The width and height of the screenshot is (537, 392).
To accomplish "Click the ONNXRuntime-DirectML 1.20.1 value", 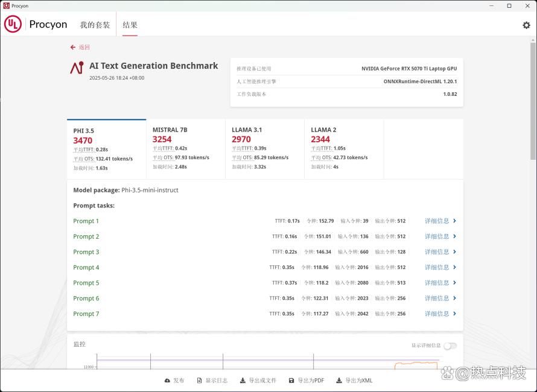I will tap(420, 81).
